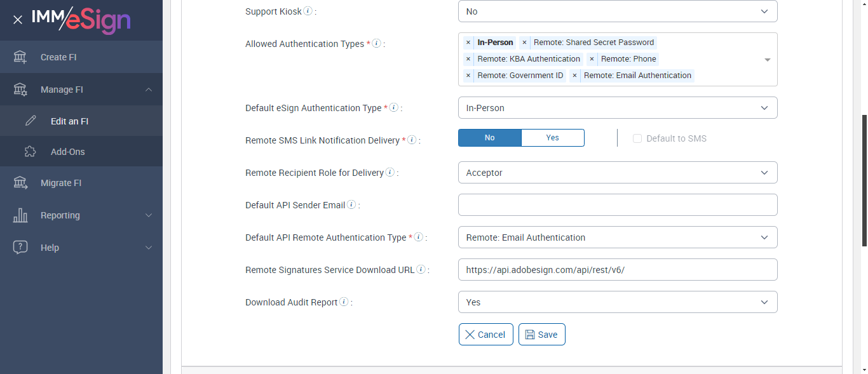The image size is (868, 374).
Task: Remove the In-Person authentication tag
Action: [x=468, y=43]
